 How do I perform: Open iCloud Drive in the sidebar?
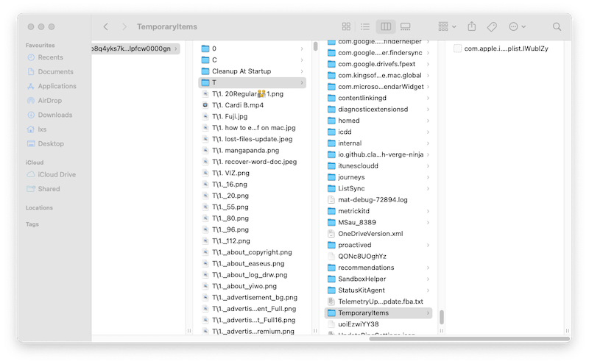click(57, 174)
